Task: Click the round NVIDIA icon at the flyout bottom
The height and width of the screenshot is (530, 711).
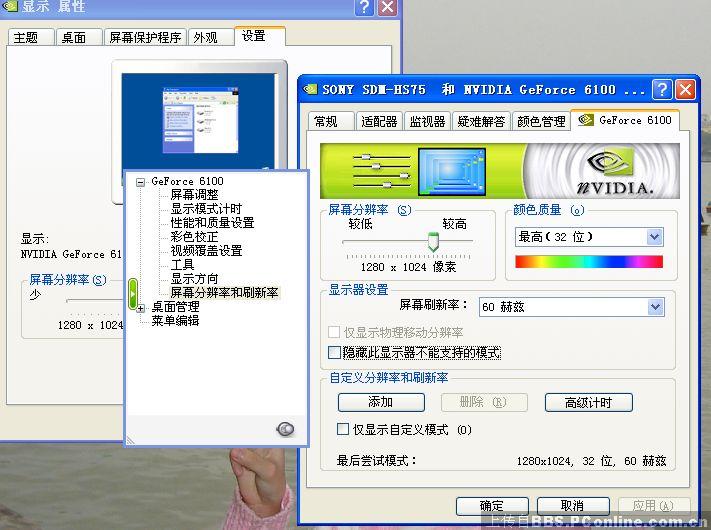Action: (285, 428)
